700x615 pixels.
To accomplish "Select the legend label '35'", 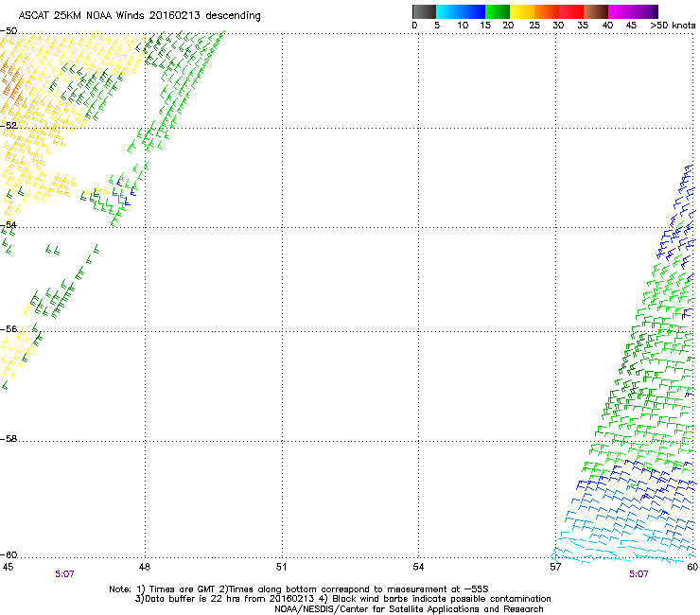I will pyautogui.click(x=583, y=26).
